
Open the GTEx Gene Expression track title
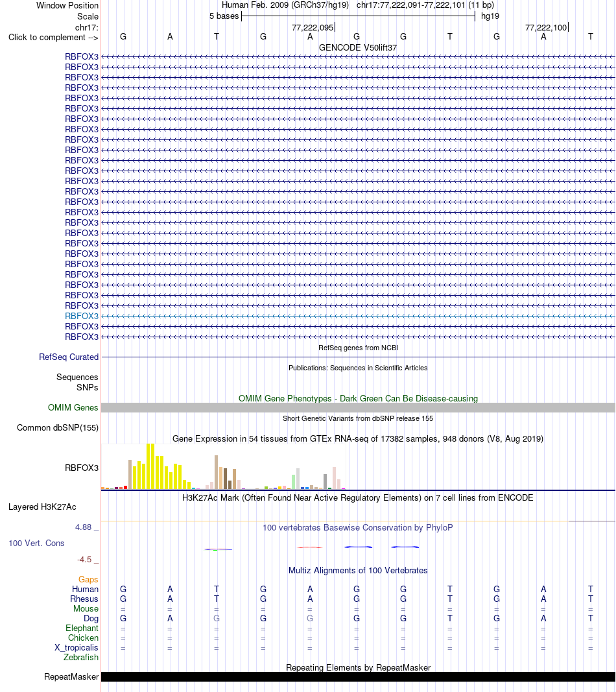[358, 438]
